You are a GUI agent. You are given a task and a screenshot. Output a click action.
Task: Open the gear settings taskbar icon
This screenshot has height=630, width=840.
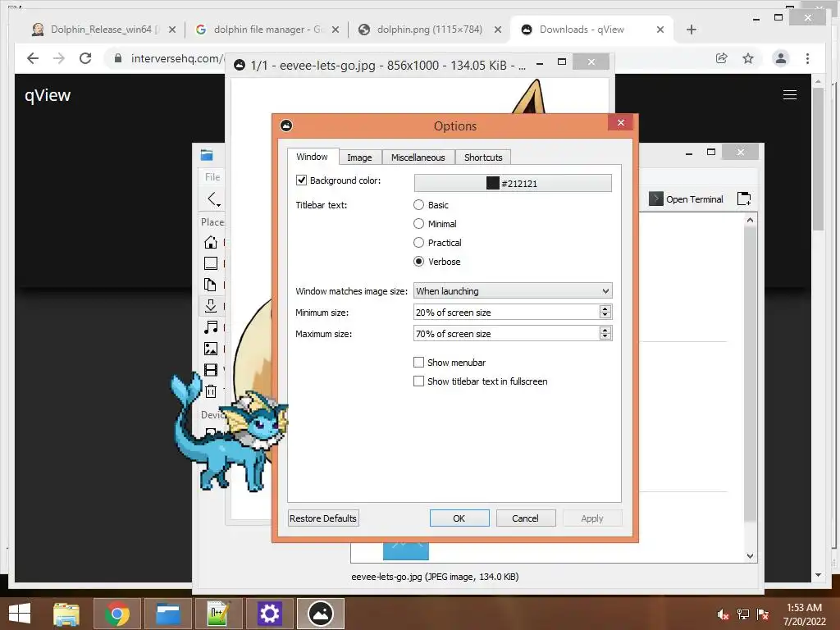coord(269,614)
